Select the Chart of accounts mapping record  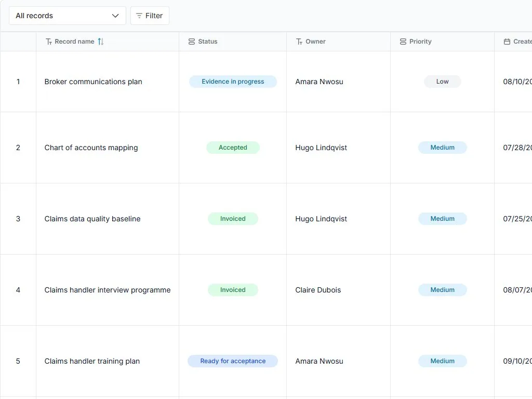(x=91, y=148)
